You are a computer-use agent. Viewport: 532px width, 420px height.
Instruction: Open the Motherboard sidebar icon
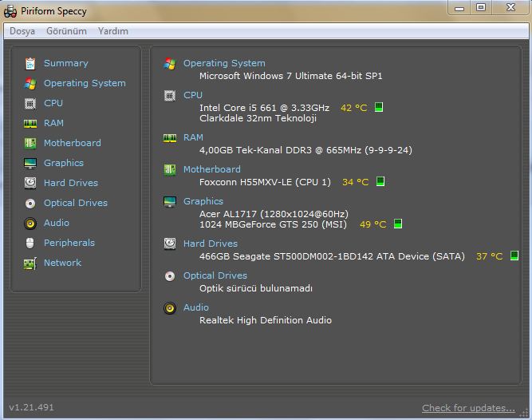tap(30, 143)
